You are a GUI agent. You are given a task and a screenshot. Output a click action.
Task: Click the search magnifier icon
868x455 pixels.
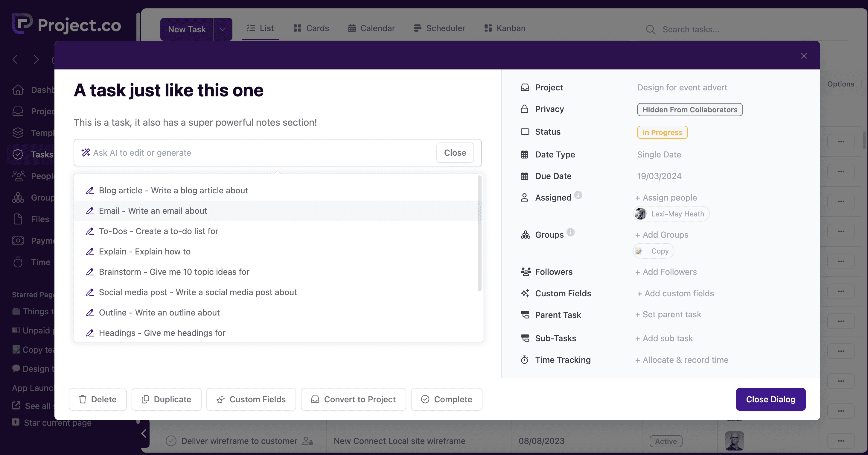pos(650,30)
